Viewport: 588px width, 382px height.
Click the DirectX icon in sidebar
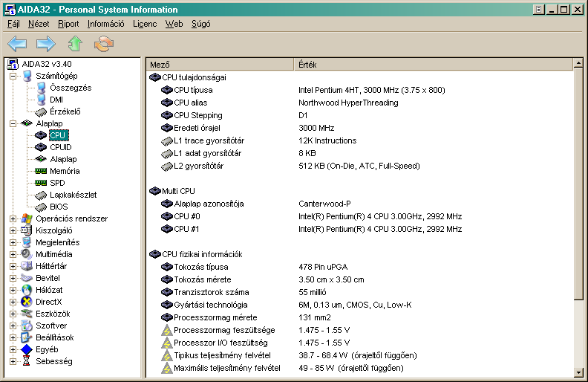[27, 302]
